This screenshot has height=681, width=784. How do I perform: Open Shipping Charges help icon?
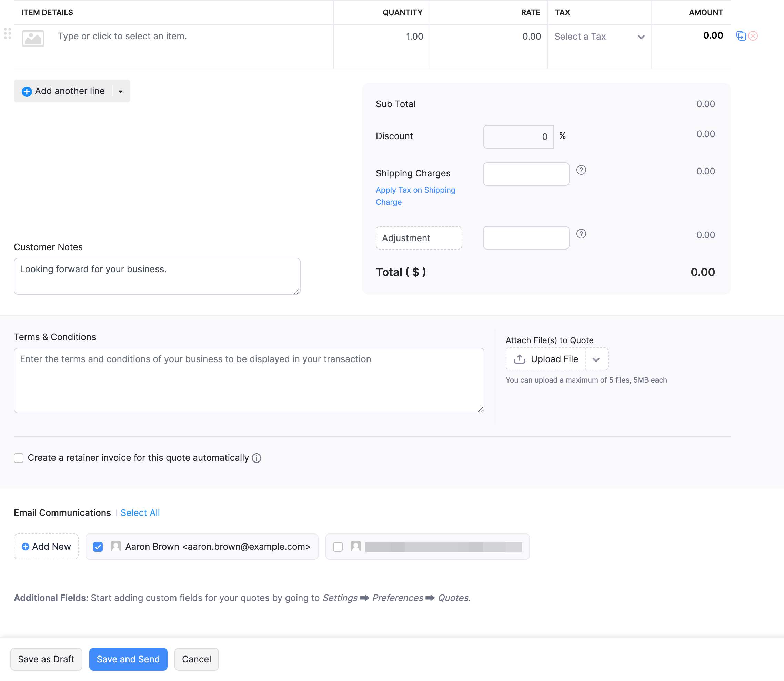click(581, 170)
